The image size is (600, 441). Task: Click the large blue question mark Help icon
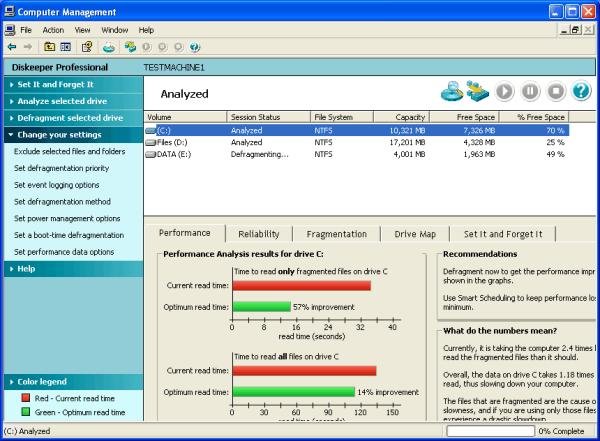[582, 91]
